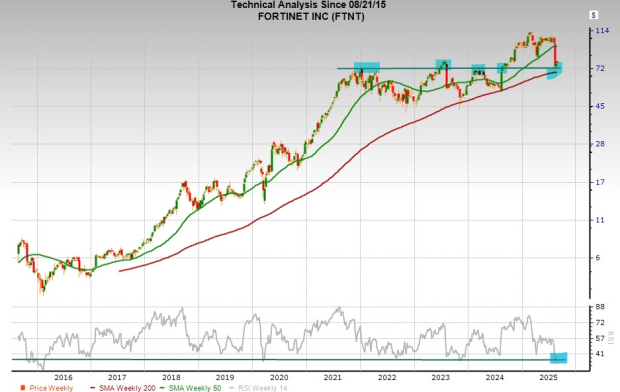This screenshot has width=620, height=392.
Task: Click the chart title 'Technical Analysis Since 08/21/15'
Action: point(308,5)
